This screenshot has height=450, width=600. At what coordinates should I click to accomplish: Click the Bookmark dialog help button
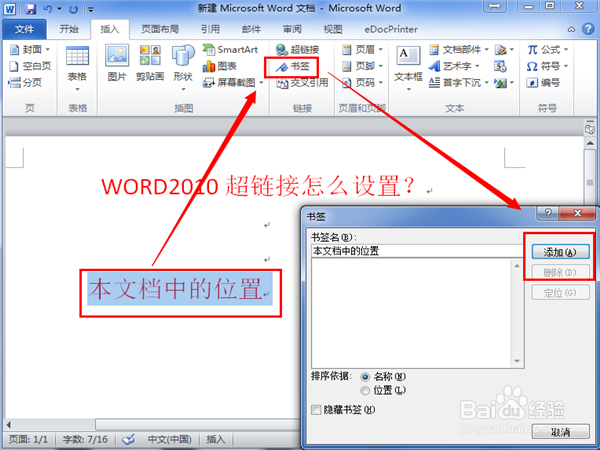coord(548,213)
